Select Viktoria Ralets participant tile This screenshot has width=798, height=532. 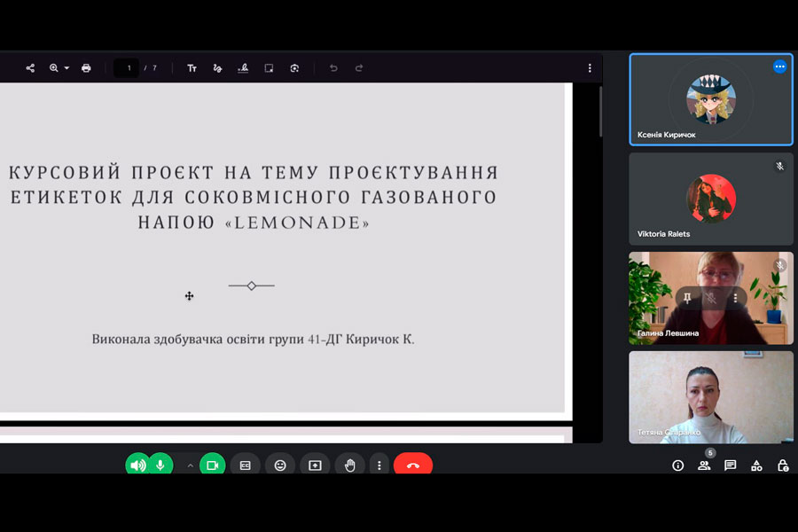pyautogui.click(x=711, y=199)
